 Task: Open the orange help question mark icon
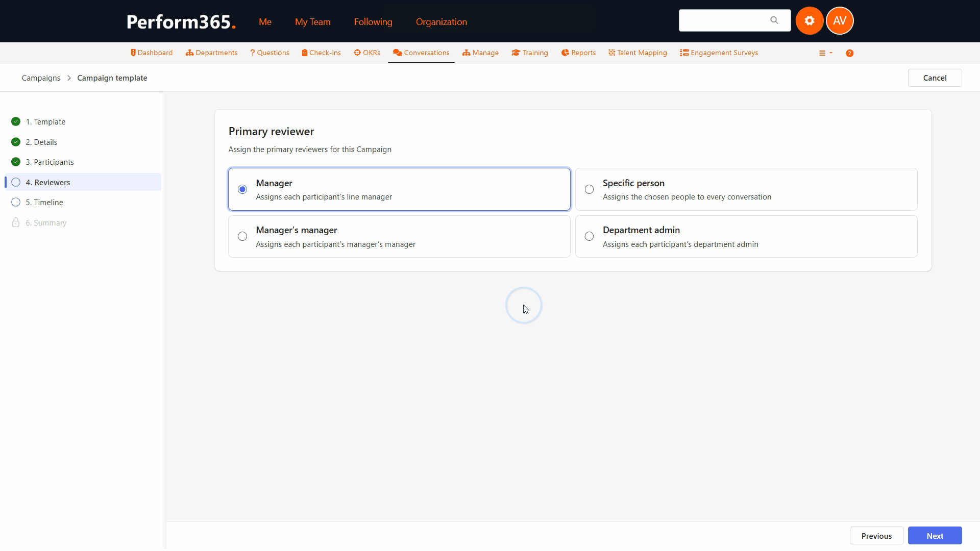tap(849, 53)
